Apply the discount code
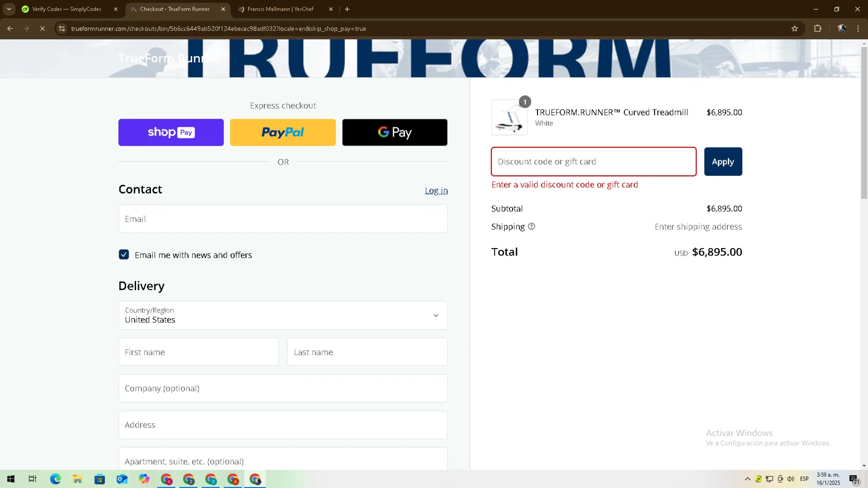 click(723, 161)
